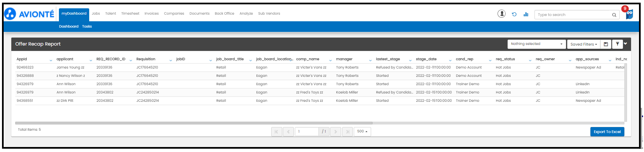Go to previous page arrow
This screenshot has height=152, width=644.
[288, 132]
